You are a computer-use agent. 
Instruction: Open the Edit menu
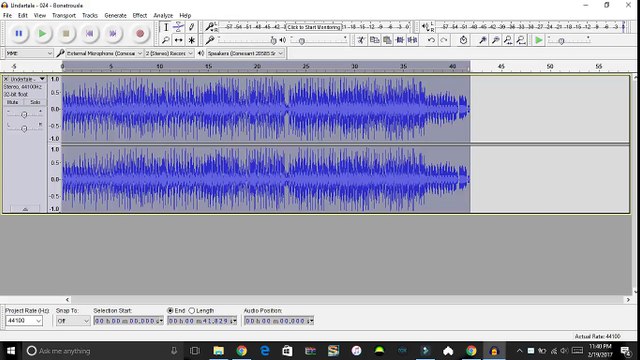[23, 16]
